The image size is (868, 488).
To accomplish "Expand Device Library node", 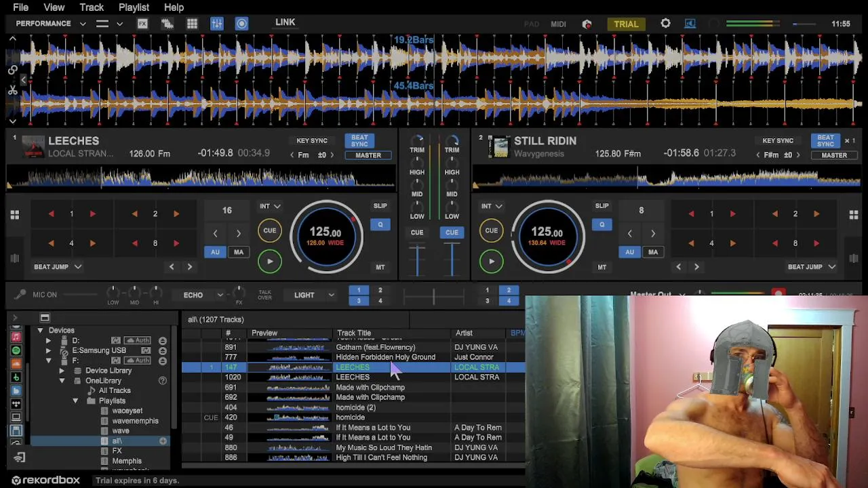I will pyautogui.click(x=62, y=371).
